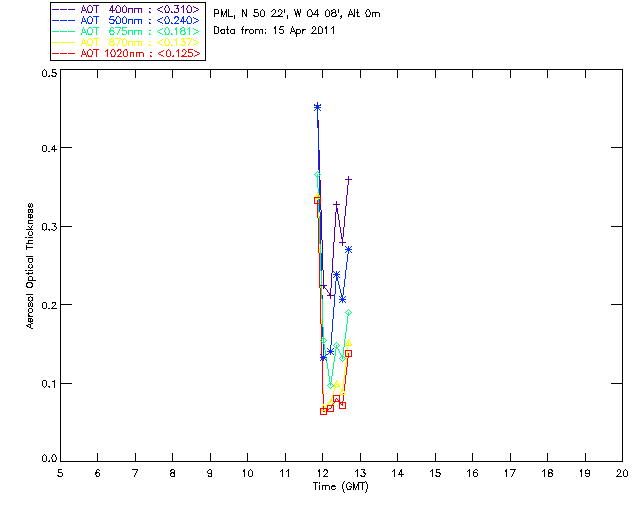
Task: Click the x-axis tick label 12
Action: [322, 474]
